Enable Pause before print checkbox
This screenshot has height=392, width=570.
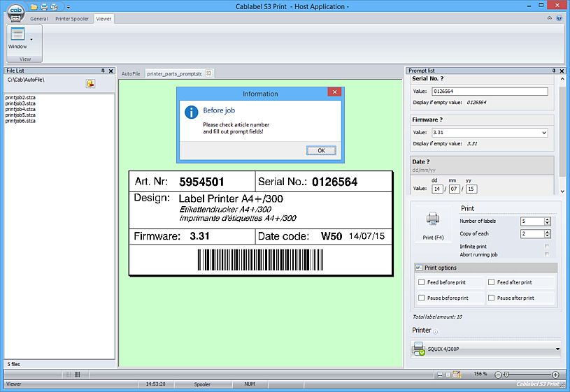click(x=421, y=298)
